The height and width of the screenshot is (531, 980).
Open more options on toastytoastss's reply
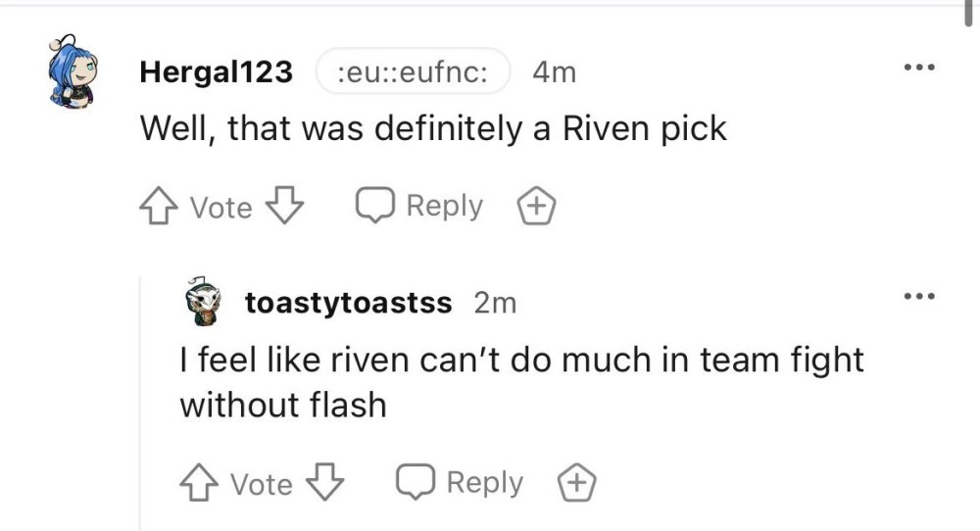tap(919, 297)
